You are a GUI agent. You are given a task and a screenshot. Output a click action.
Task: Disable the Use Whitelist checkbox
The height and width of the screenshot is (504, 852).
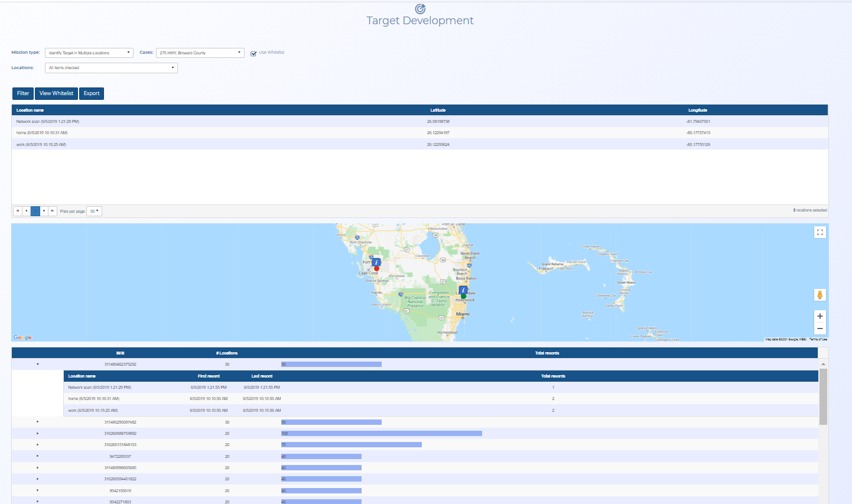(253, 53)
